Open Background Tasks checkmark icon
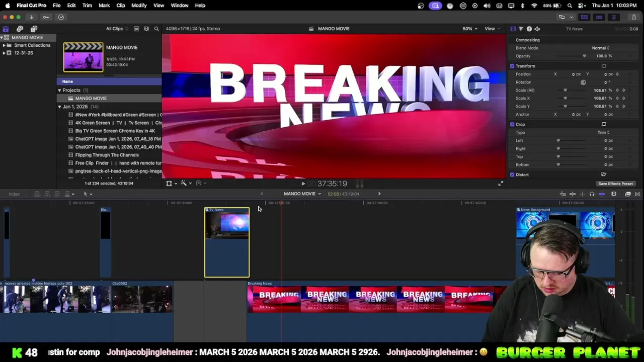Screen dimensions: 644x362 pos(61,17)
